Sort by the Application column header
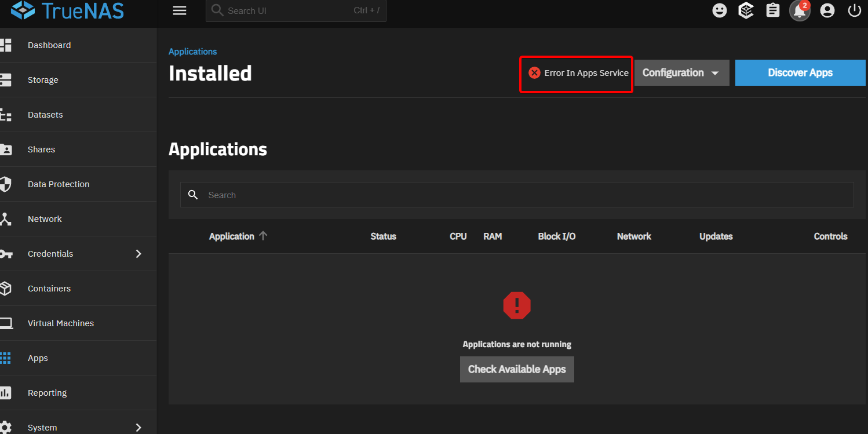The height and width of the screenshot is (434, 868). tap(232, 236)
